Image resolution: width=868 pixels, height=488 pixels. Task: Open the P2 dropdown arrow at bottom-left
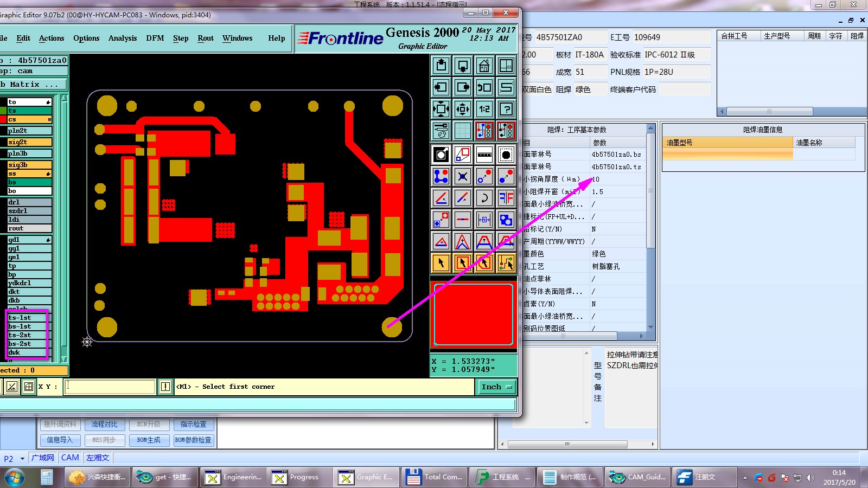[22, 458]
